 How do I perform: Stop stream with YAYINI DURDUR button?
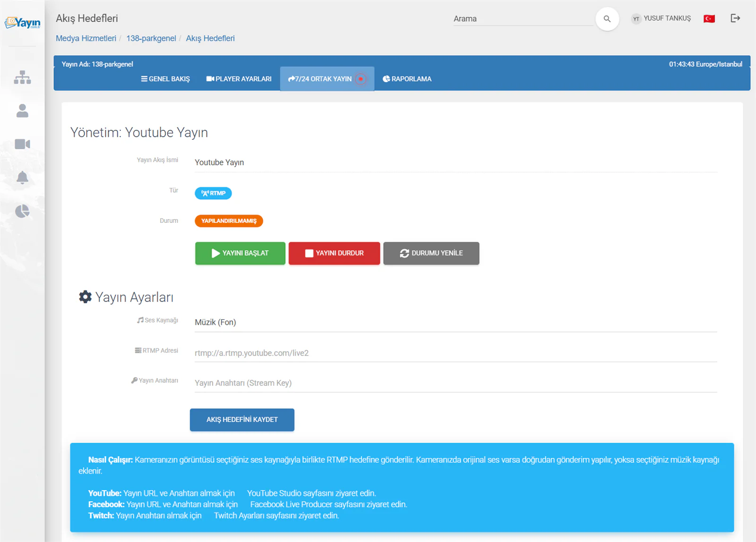click(334, 254)
